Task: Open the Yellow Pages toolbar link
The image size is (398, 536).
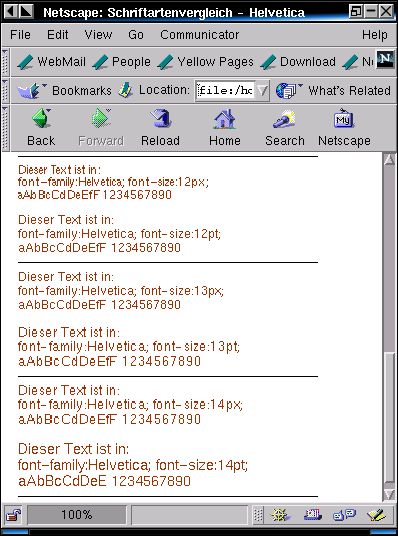Action: pyautogui.click(x=205, y=62)
